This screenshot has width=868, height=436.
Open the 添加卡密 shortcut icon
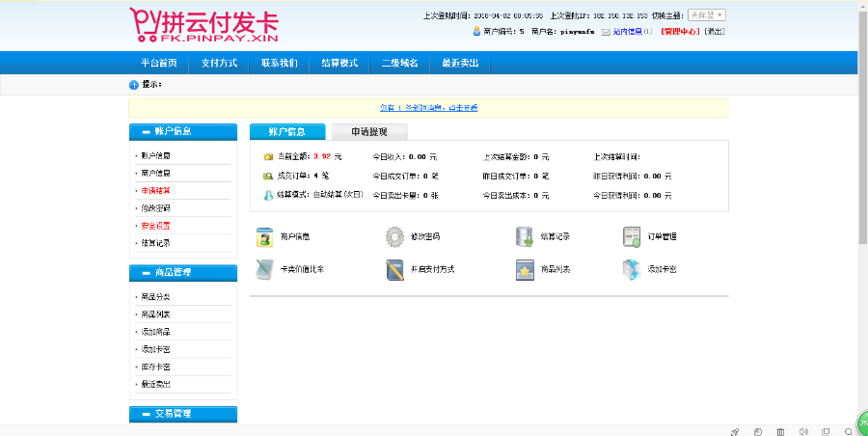pyautogui.click(x=632, y=269)
